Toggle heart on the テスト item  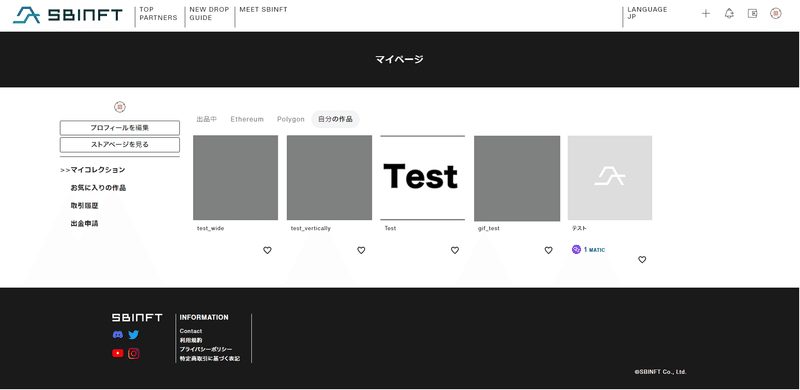pos(642,259)
